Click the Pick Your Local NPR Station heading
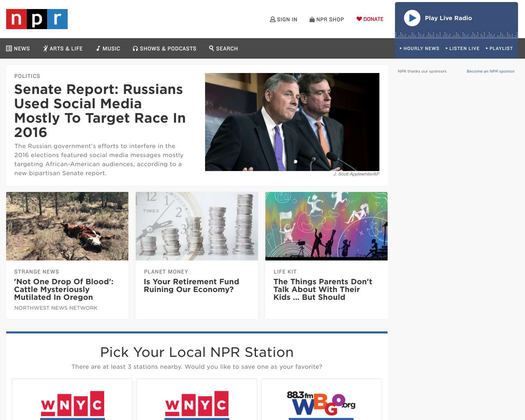Screen dimensions: 525x420 coord(197,352)
